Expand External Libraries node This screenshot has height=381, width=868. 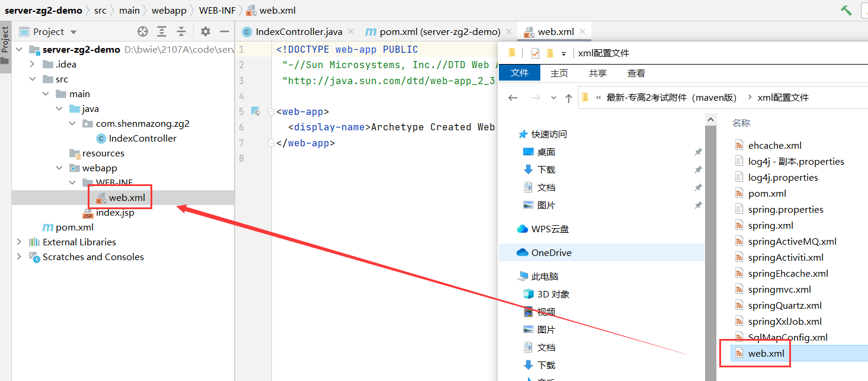coord(19,242)
